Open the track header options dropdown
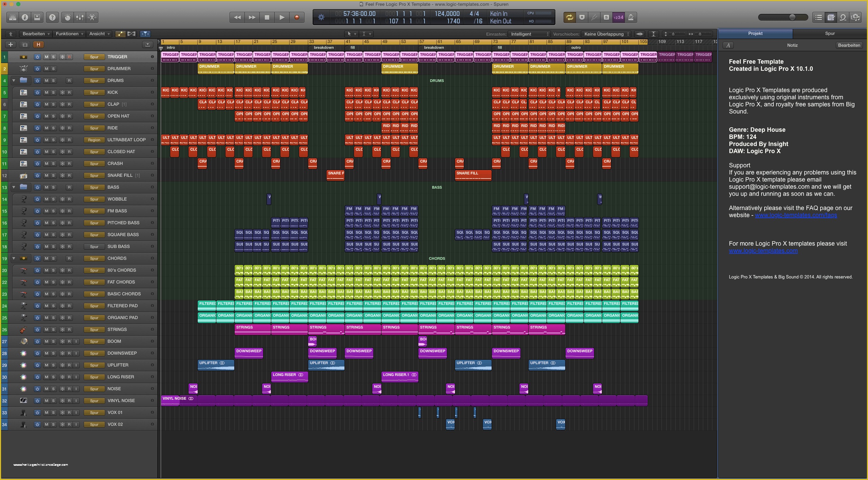Viewport: 868px width, 480px height. coord(147,44)
